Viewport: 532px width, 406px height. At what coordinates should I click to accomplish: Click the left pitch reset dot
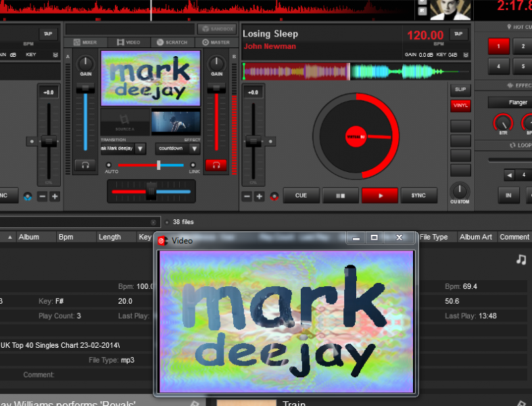click(32, 141)
